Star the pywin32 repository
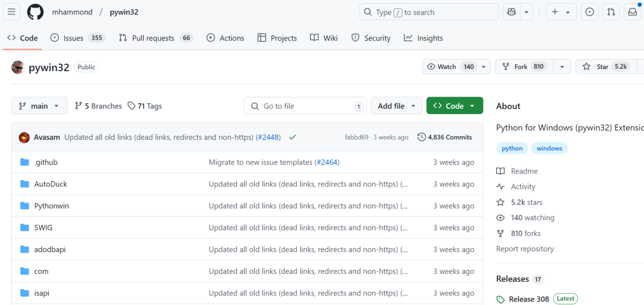This screenshot has height=305, width=644. [x=603, y=67]
